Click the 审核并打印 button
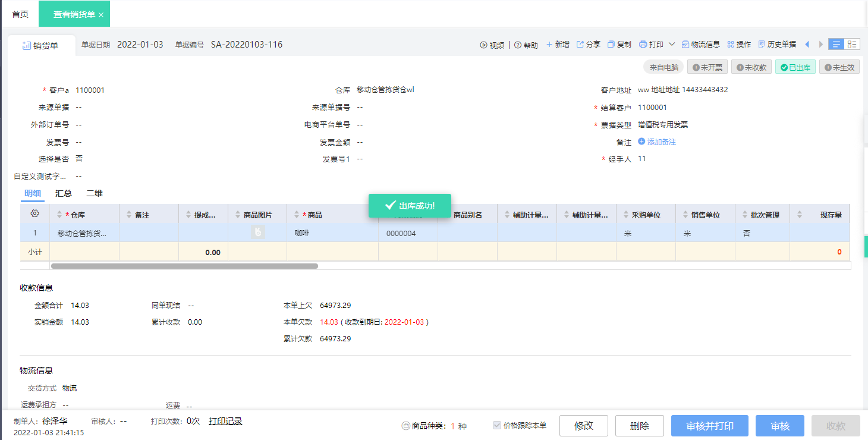 point(709,426)
